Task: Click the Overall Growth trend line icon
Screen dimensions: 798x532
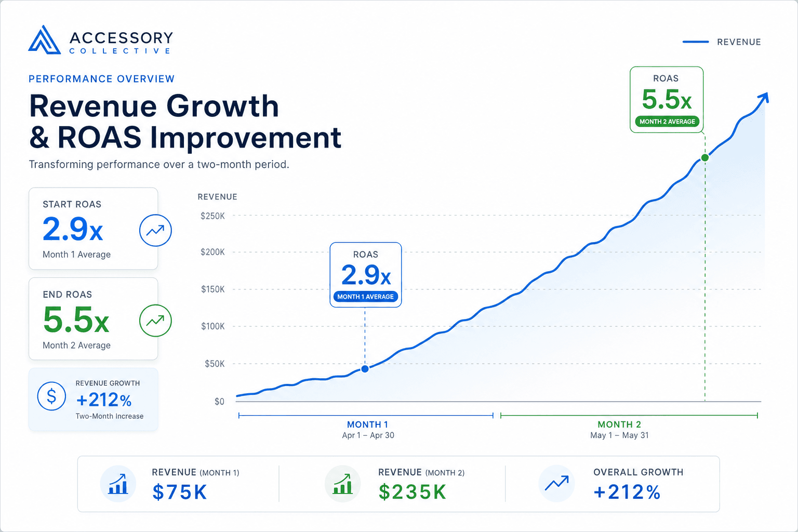Action: (556, 484)
